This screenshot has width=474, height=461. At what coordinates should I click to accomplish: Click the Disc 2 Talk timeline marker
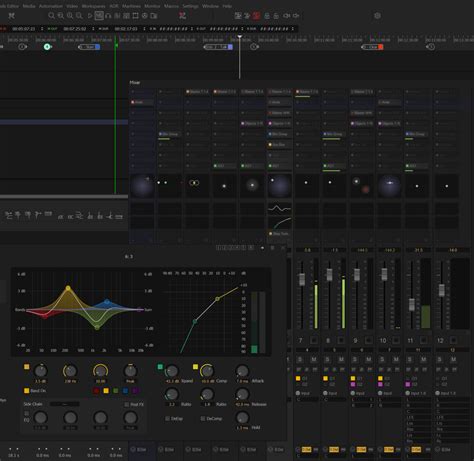click(218, 47)
